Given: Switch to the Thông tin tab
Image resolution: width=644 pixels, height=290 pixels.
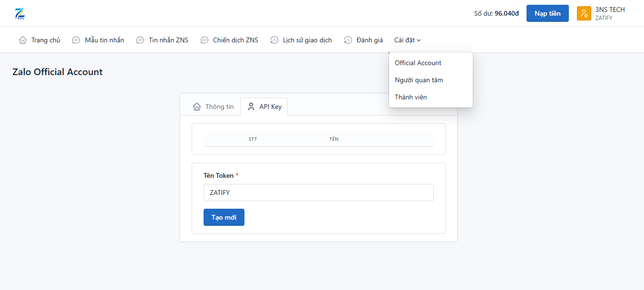Looking at the screenshot, I should (214, 106).
